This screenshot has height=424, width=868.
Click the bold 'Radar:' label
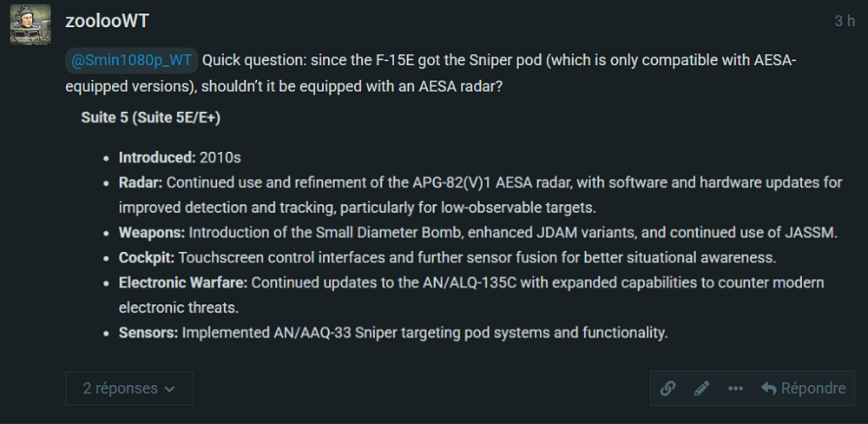point(141,183)
